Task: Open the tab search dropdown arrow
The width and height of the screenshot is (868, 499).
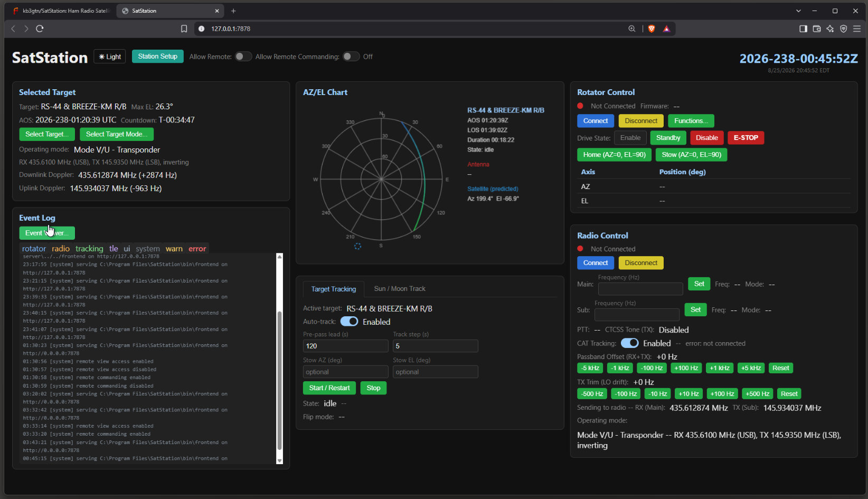Action: point(798,11)
